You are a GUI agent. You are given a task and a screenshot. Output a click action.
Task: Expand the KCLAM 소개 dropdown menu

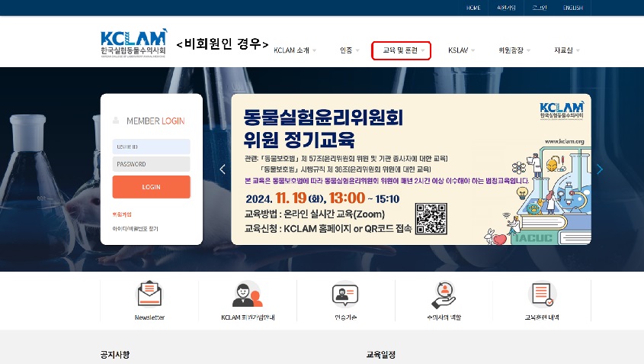[x=295, y=50]
